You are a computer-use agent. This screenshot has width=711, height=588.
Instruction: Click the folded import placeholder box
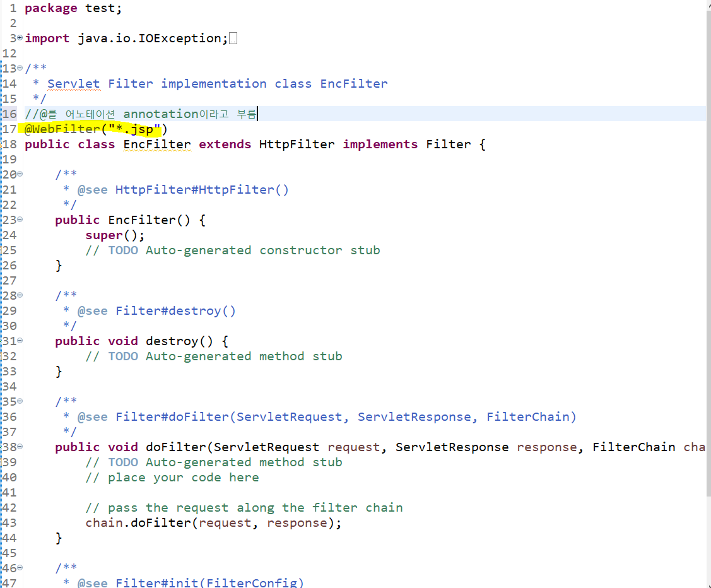pyautogui.click(x=233, y=38)
